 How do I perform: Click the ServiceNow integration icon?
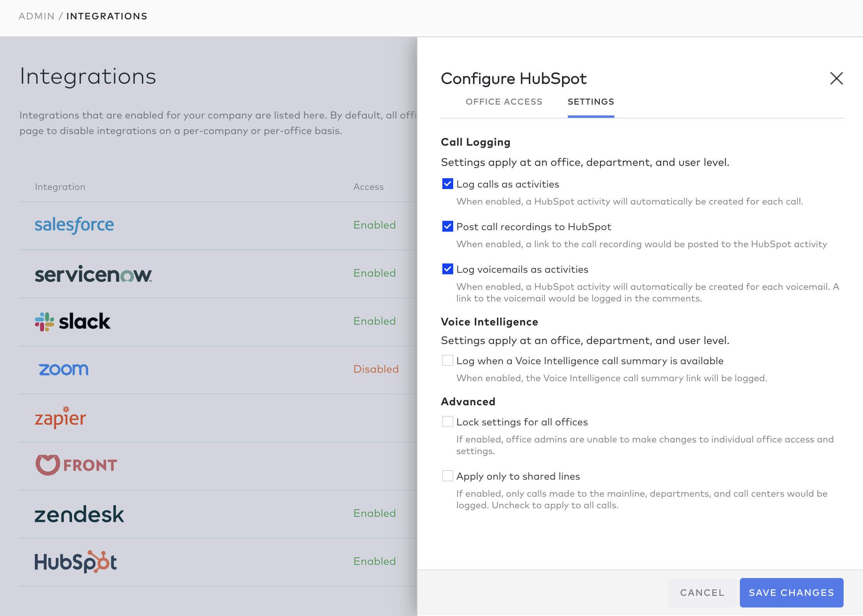93,274
